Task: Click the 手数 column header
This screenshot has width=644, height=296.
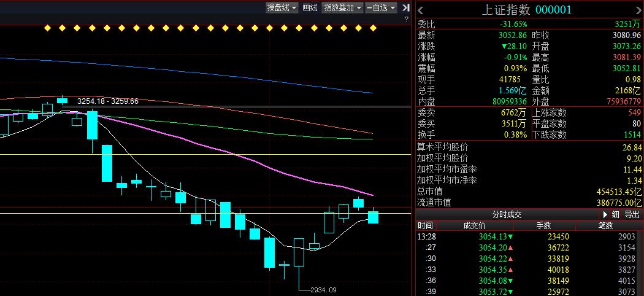Action: [544, 225]
